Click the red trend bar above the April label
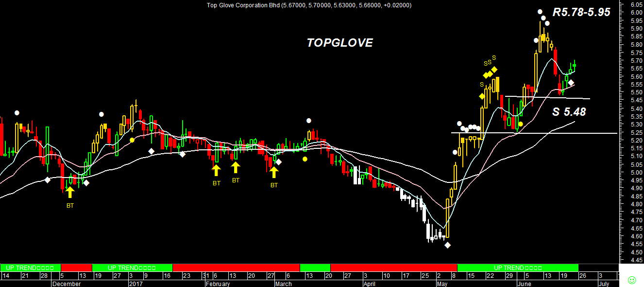The width and height of the screenshot is (644, 287). 394,268
